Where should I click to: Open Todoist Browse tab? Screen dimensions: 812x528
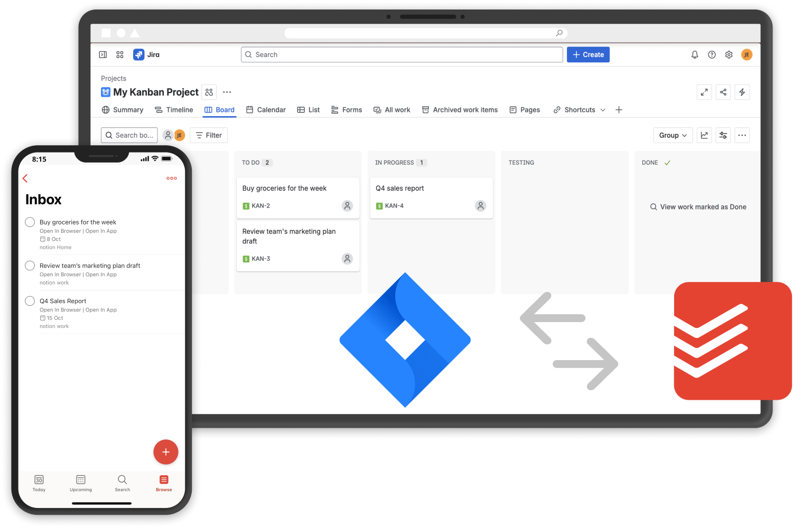click(x=164, y=483)
